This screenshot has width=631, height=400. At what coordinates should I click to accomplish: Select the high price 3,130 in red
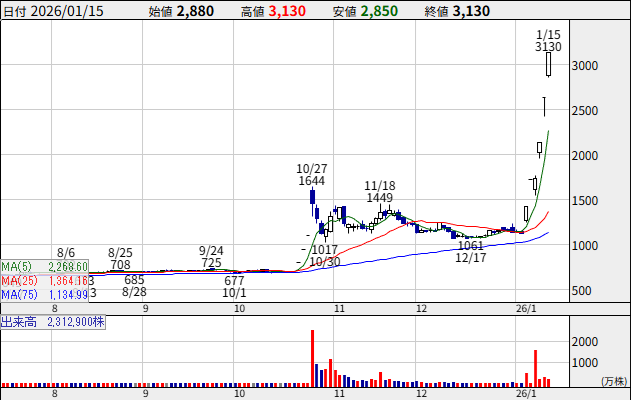(287, 11)
